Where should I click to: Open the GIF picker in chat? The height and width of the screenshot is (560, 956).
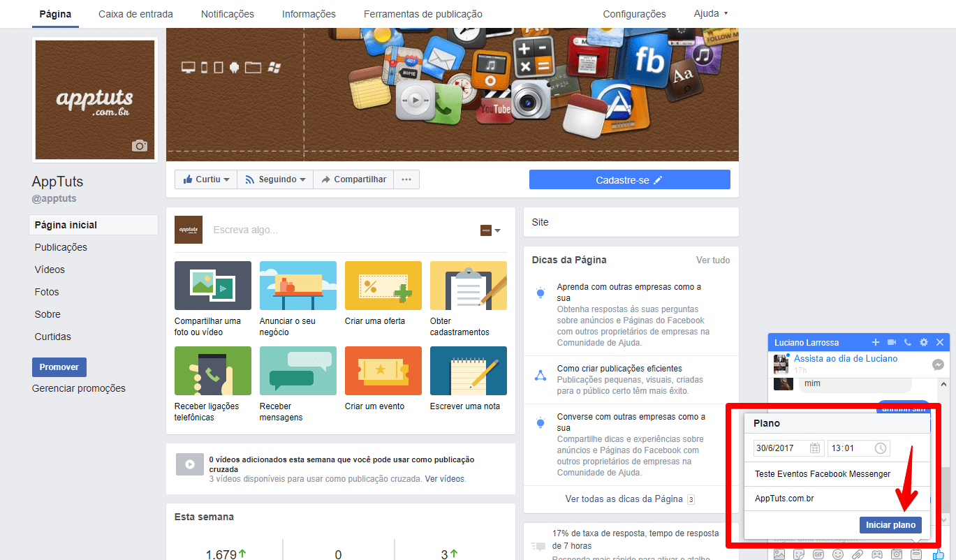pyautogui.click(x=818, y=554)
